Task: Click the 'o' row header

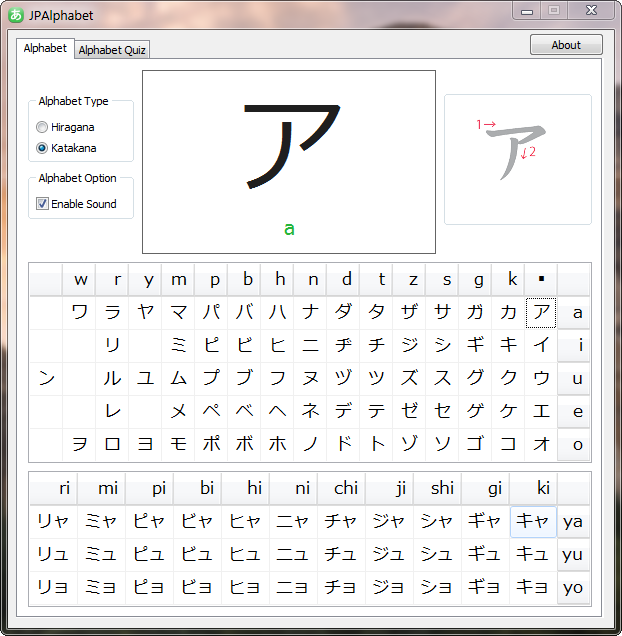Action: click(574, 444)
